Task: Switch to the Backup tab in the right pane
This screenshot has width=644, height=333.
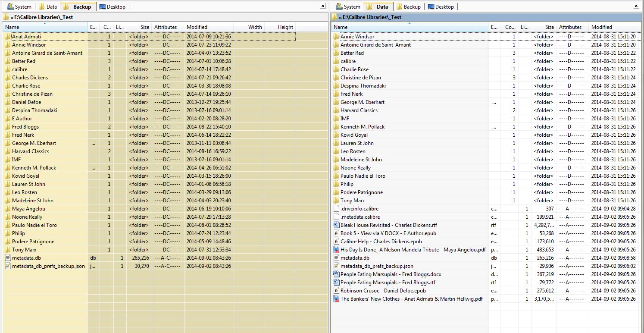Action: pyautogui.click(x=409, y=7)
